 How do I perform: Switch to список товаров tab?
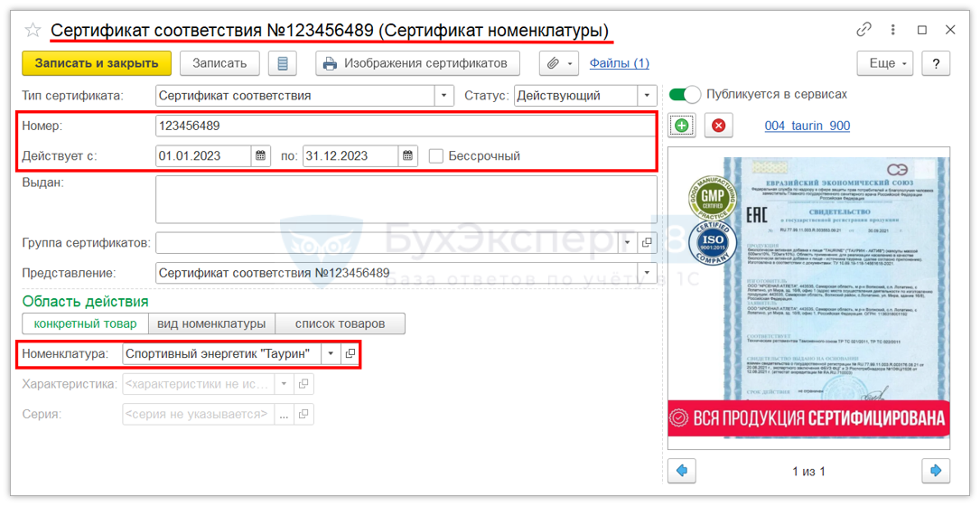tap(340, 323)
